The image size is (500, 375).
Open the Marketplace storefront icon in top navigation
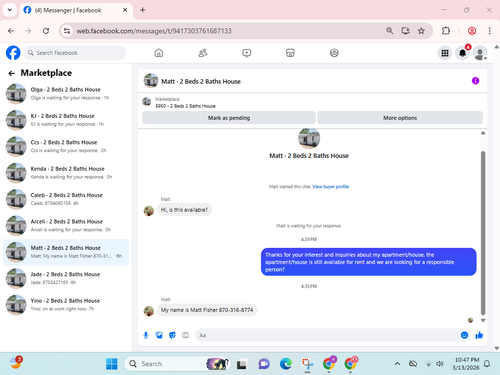coord(290,53)
